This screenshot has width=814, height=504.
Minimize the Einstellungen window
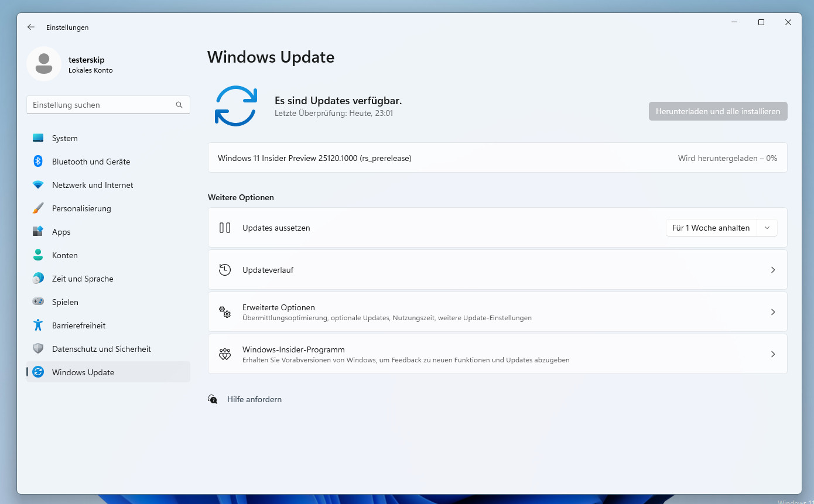click(734, 22)
